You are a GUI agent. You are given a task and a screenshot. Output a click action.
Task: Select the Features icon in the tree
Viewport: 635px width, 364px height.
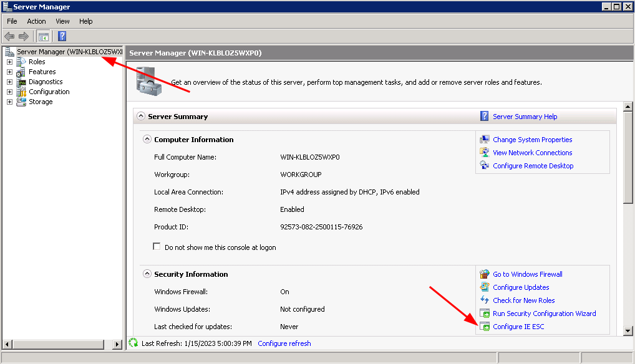19,71
